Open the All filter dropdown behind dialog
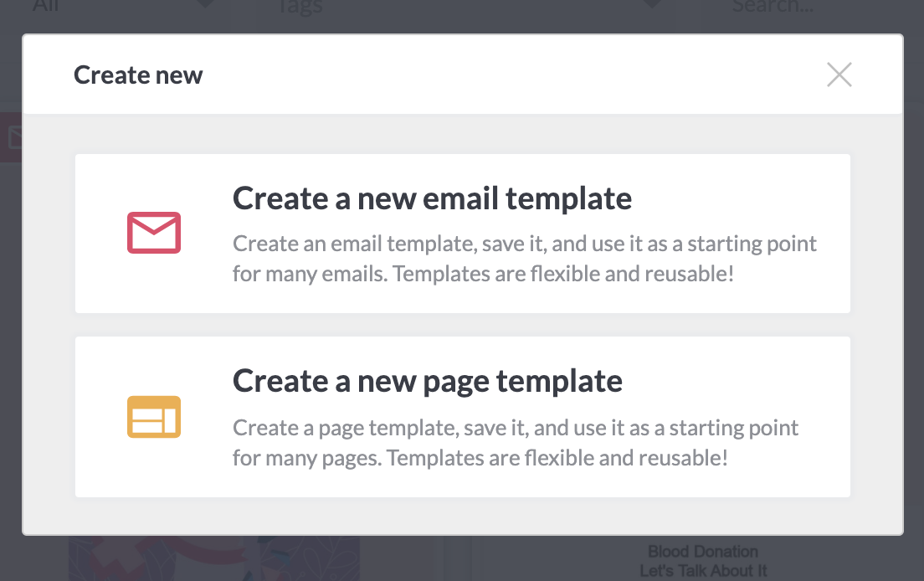This screenshot has height=581, width=924. tap(45, 6)
